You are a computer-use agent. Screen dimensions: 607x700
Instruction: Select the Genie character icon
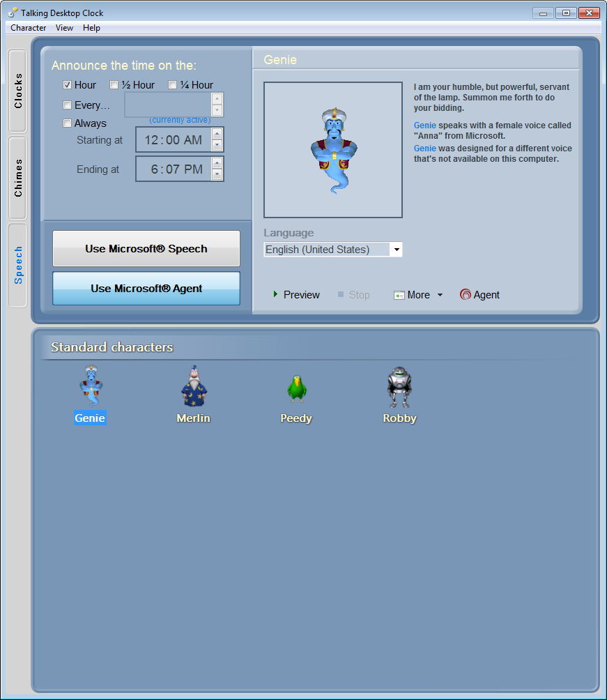click(x=90, y=386)
